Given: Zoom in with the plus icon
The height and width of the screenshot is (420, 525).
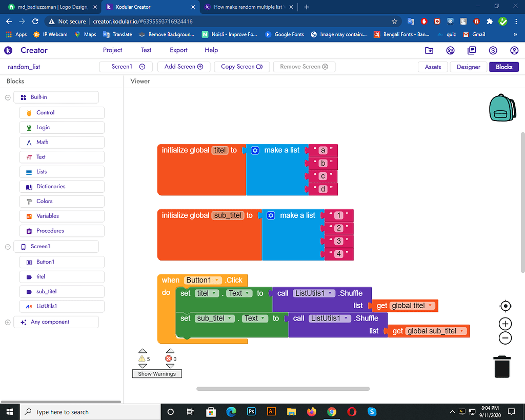Looking at the screenshot, I should point(504,324).
